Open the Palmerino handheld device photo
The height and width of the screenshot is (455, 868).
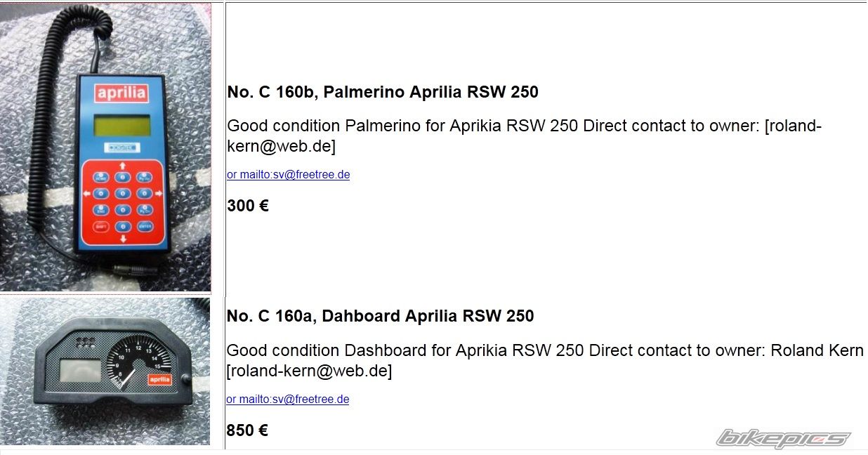[x=105, y=147]
